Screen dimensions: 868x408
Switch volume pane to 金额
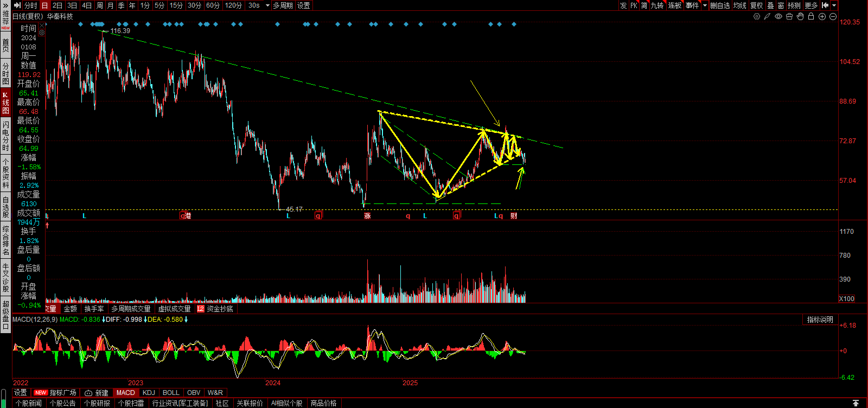pyautogui.click(x=71, y=309)
